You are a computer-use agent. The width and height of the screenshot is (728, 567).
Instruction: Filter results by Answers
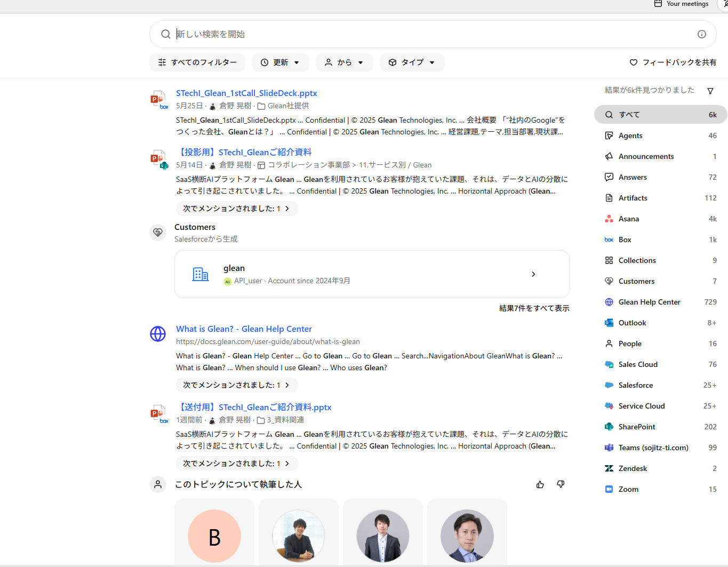pos(660,177)
